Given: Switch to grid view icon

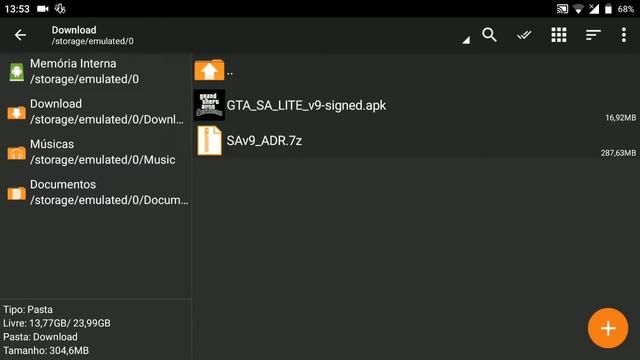Looking at the screenshot, I should [x=559, y=35].
